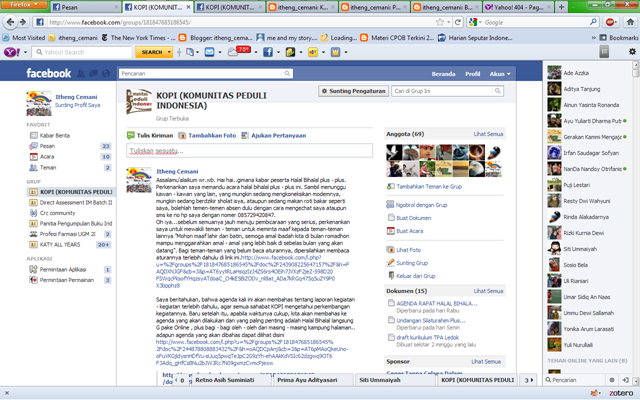Screen dimensions: 640x400
Task: Open the Facebook icon in the Yahoo toolbar
Action: point(268,52)
